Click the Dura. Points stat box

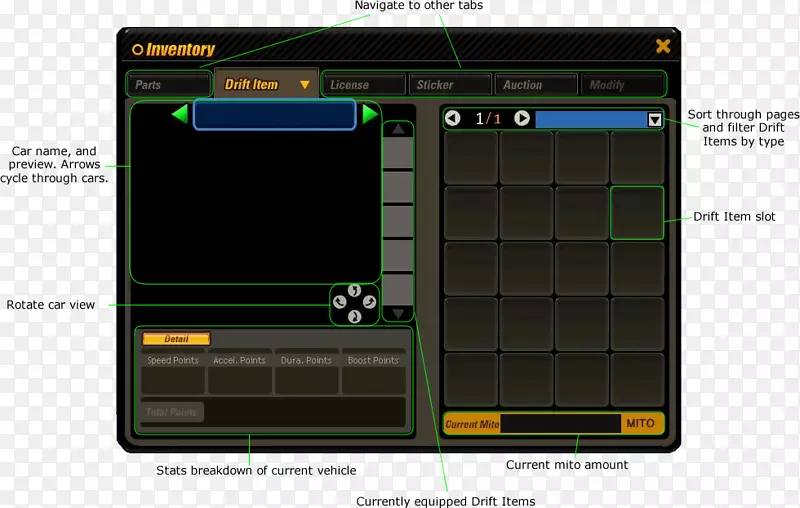(306, 380)
